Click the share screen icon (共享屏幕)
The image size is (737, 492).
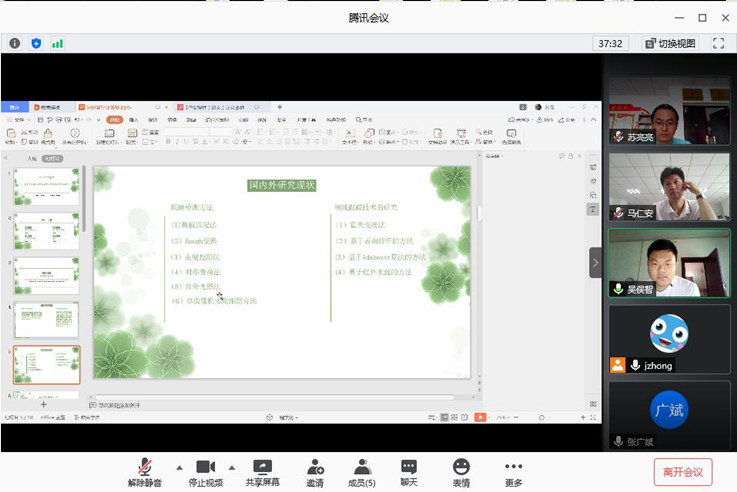[x=262, y=471]
